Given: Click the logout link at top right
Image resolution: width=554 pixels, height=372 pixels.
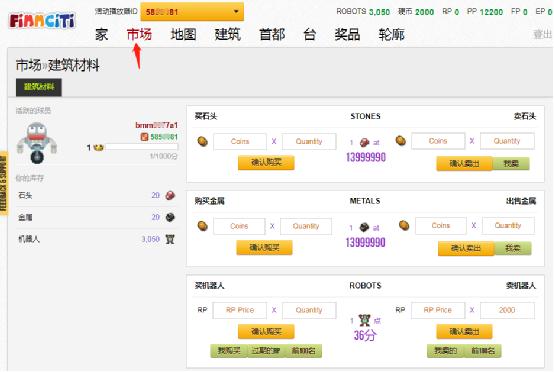Looking at the screenshot, I should tap(542, 34).
